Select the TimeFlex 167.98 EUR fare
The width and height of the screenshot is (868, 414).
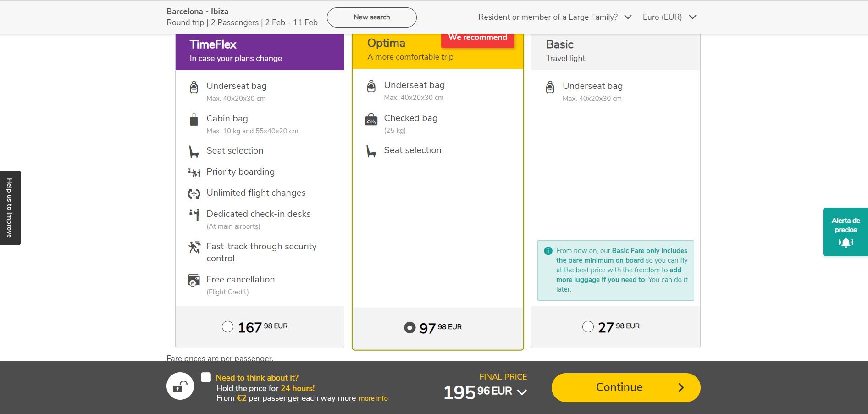click(227, 327)
